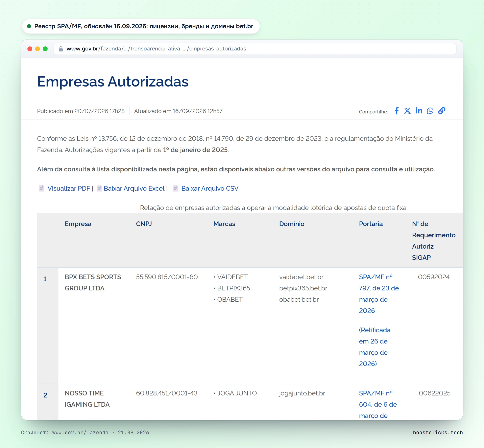
Task: Click the vaidebet.bet.br domain
Action: [301, 277]
